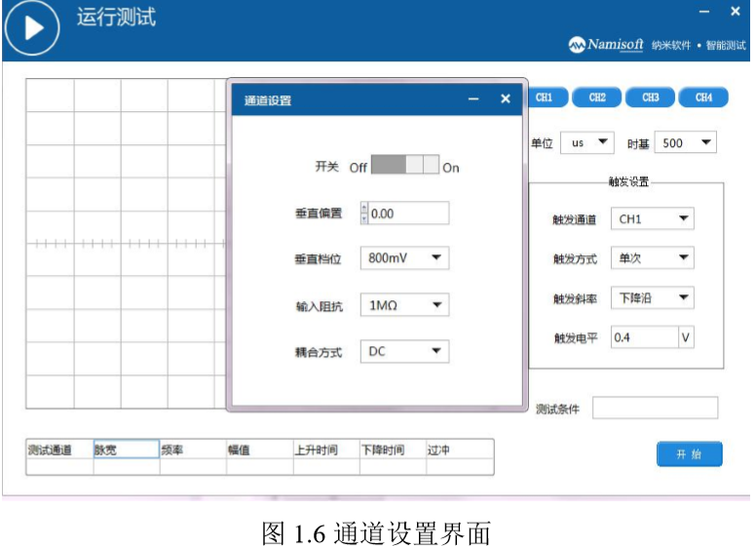The width and height of the screenshot is (756, 546).
Task: Open the 耦合方式 DC dropdown
Action: click(404, 351)
